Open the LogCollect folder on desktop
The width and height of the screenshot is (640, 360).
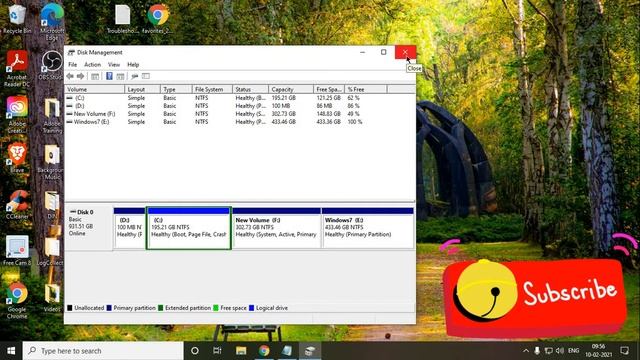[x=51, y=251]
